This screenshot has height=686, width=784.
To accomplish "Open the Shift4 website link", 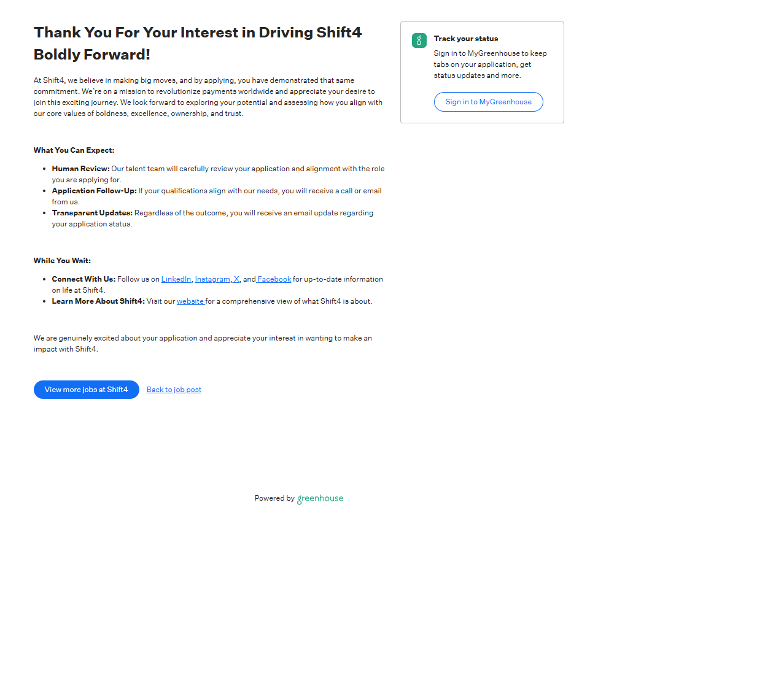I will click(x=190, y=301).
